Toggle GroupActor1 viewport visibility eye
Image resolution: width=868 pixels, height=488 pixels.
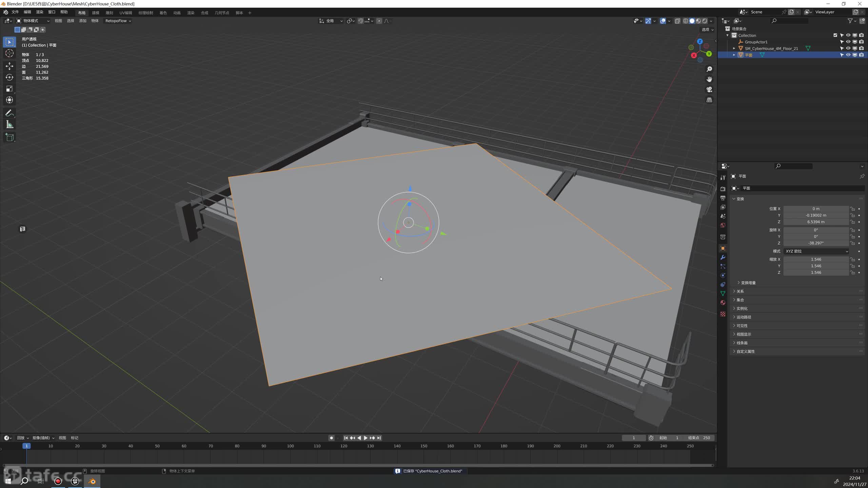point(848,42)
